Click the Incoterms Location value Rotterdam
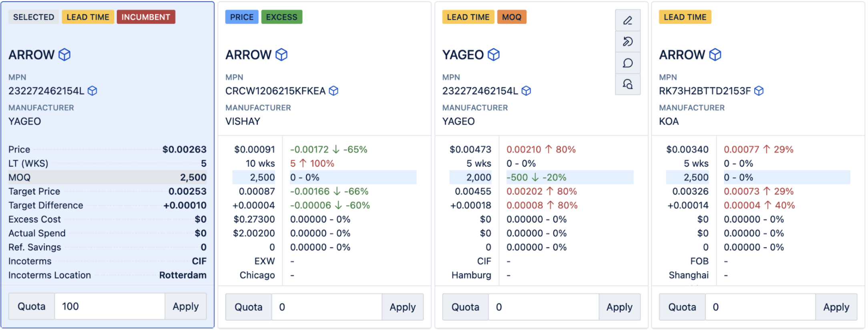 point(183,275)
